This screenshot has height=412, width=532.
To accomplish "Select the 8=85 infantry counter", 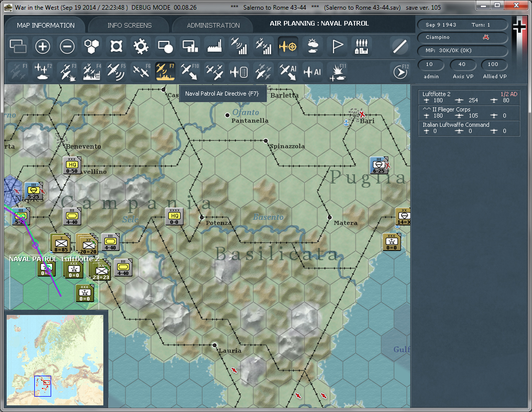I will 60,244.
